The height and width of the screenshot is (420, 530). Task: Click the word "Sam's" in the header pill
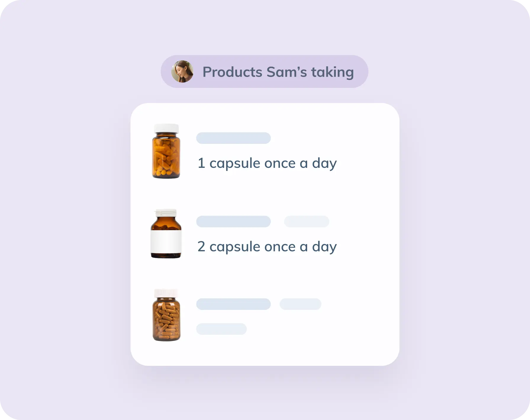coord(286,72)
